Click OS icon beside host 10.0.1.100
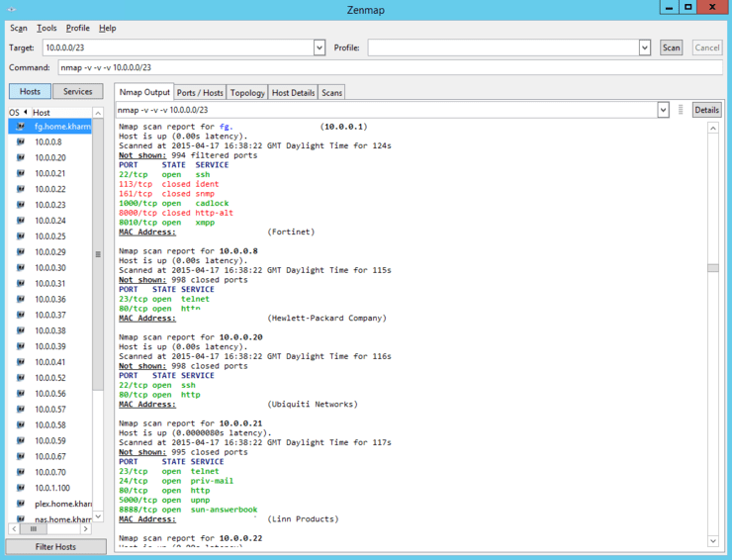This screenshot has width=732, height=560. coord(21,488)
